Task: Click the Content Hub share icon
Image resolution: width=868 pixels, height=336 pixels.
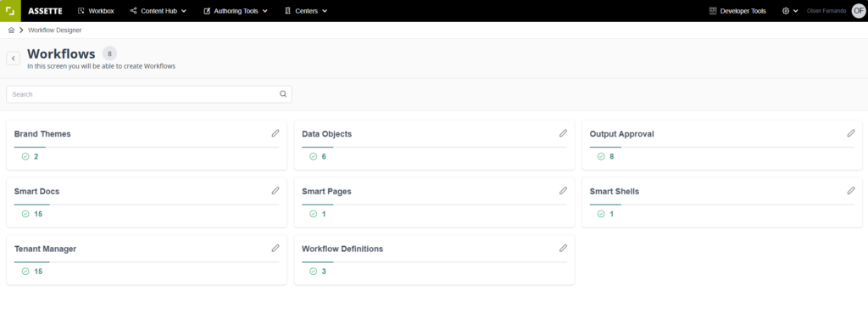Action: 133,10
